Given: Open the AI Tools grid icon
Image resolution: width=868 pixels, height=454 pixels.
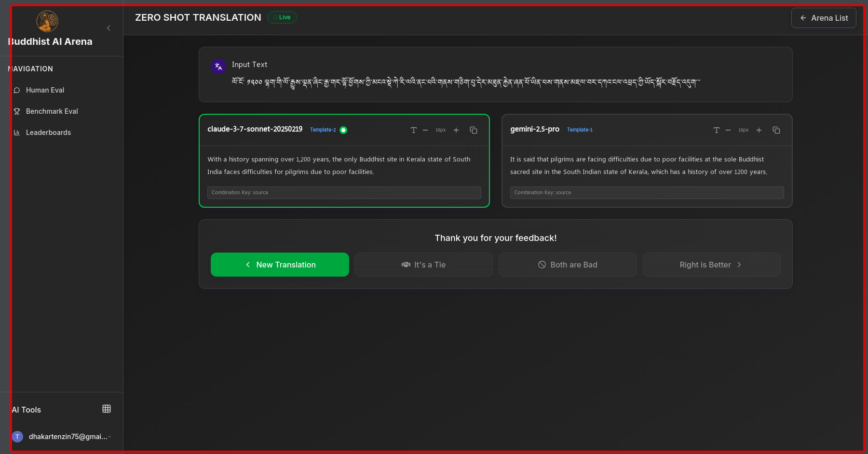Looking at the screenshot, I should [x=107, y=409].
